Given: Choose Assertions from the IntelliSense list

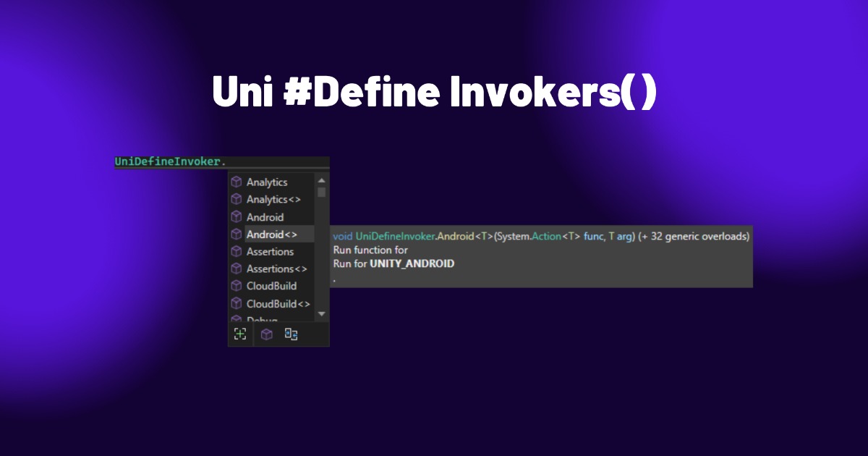Looking at the screenshot, I should [270, 252].
